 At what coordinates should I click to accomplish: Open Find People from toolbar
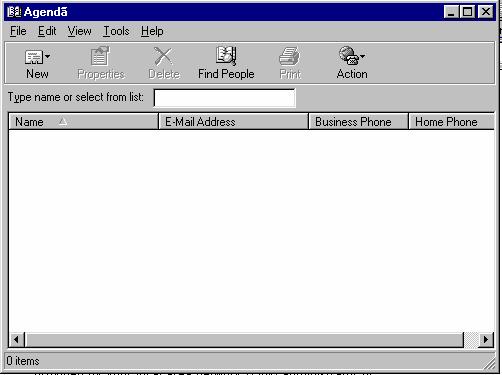226,63
